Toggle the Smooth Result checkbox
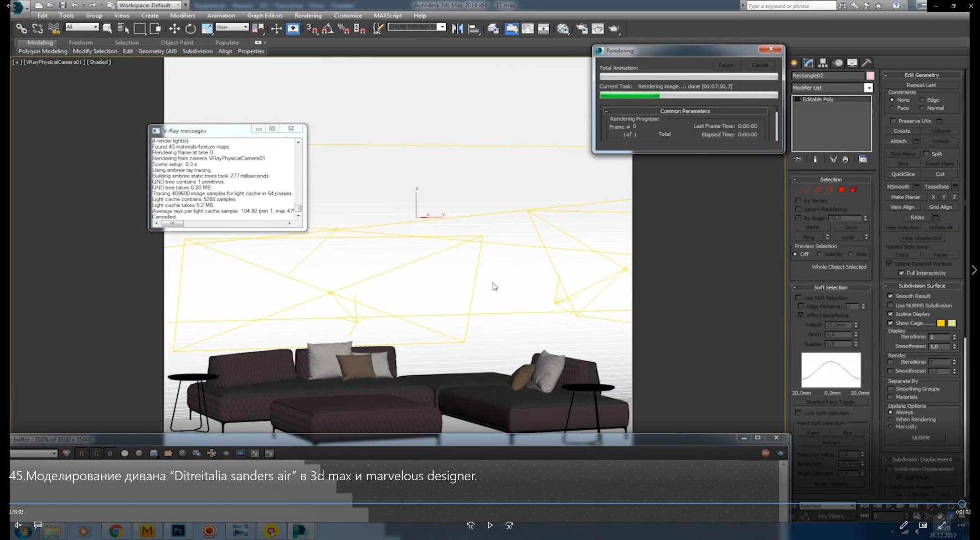 pyautogui.click(x=891, y=296)
